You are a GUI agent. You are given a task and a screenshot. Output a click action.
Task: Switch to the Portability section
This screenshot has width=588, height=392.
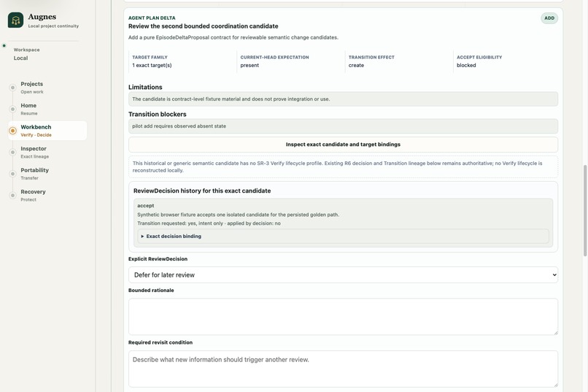[47, 174]
